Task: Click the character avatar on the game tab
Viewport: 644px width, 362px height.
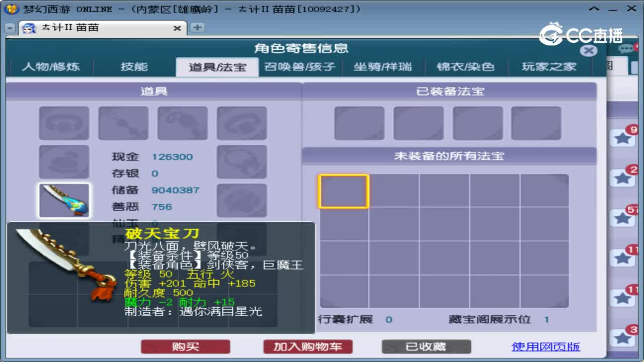Action: pyautogui.click(x=29, y=29)
